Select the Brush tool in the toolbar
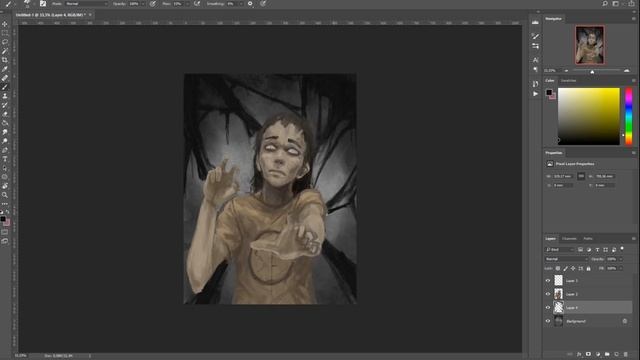The width and height of the screenshot is (640, 360). (5, 87)
